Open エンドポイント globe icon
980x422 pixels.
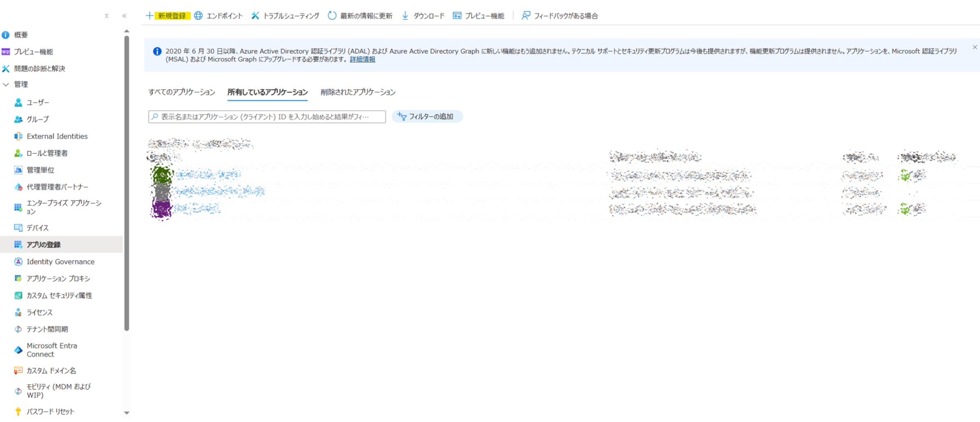(x=198, y=16)
